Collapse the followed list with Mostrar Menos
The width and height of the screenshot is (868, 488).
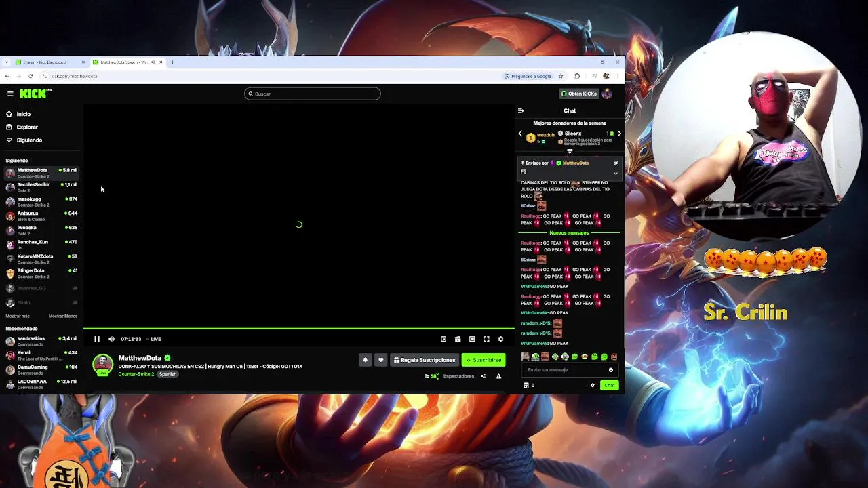(63, 316)
